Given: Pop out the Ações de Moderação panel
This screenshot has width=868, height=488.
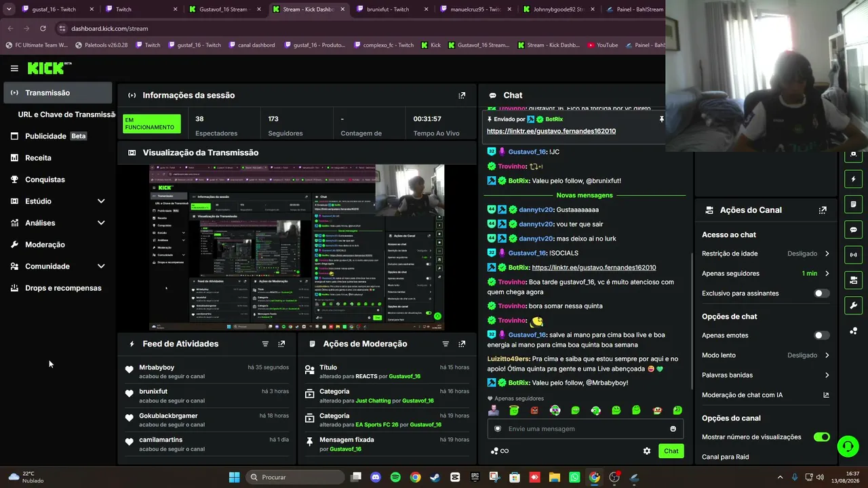Looking at the screenshot, I should 462,344.
